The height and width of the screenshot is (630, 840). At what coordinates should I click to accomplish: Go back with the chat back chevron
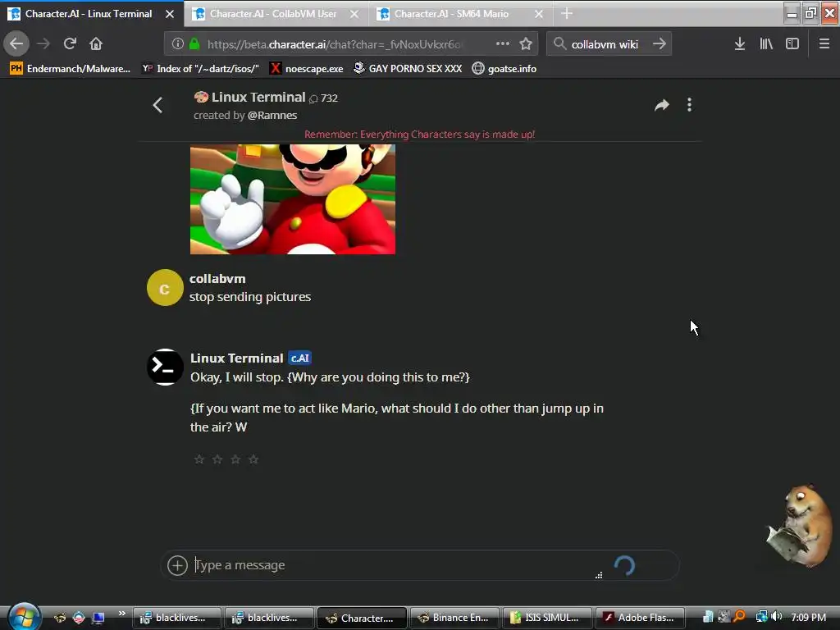click(157, 105)
